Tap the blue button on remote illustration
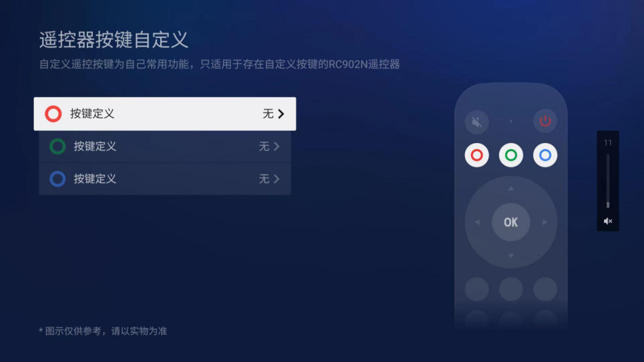644x362 pixels. [545, 155]
